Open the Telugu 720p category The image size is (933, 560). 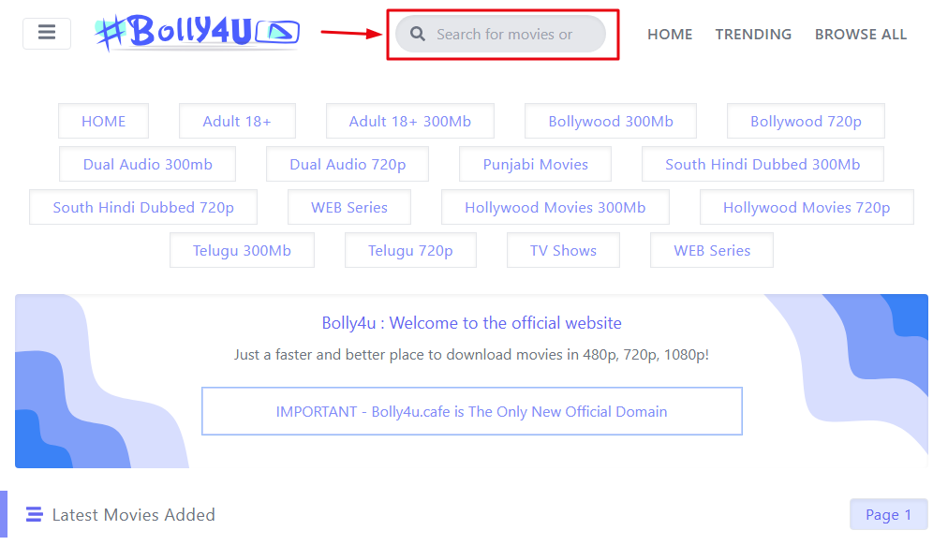410,251
